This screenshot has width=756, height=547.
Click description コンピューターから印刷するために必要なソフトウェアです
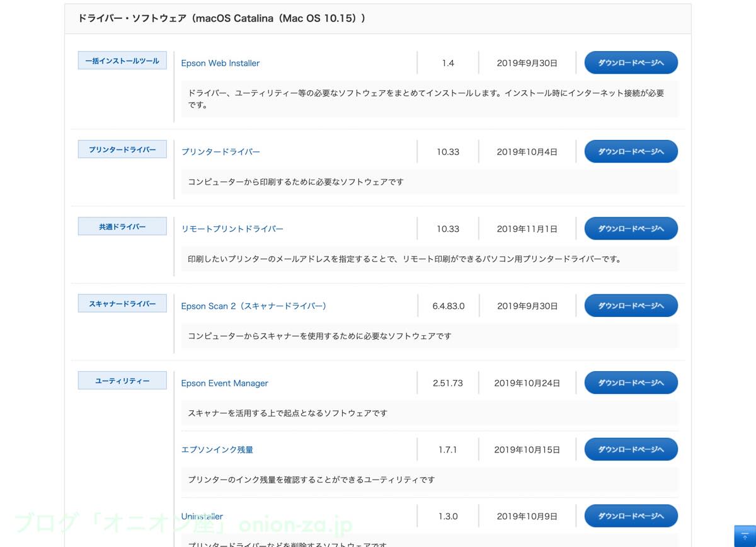pos(295,181)
